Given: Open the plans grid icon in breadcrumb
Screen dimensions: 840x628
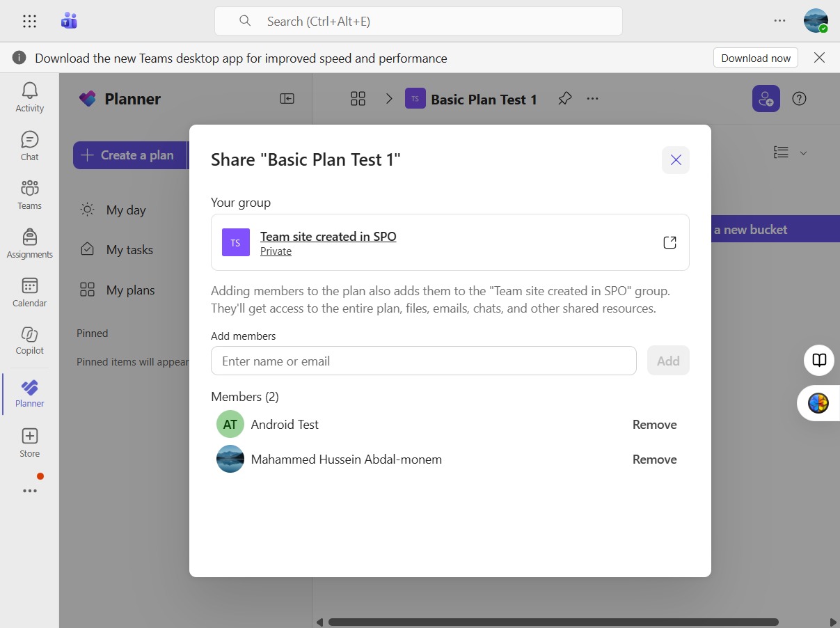Looking at the screenshot, I should pyautogui.click(x=358, y=99).
